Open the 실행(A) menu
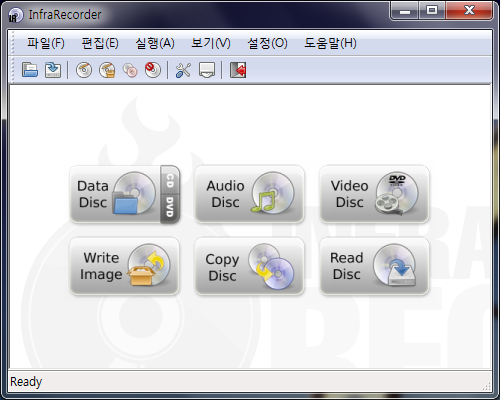 point(155,43)
